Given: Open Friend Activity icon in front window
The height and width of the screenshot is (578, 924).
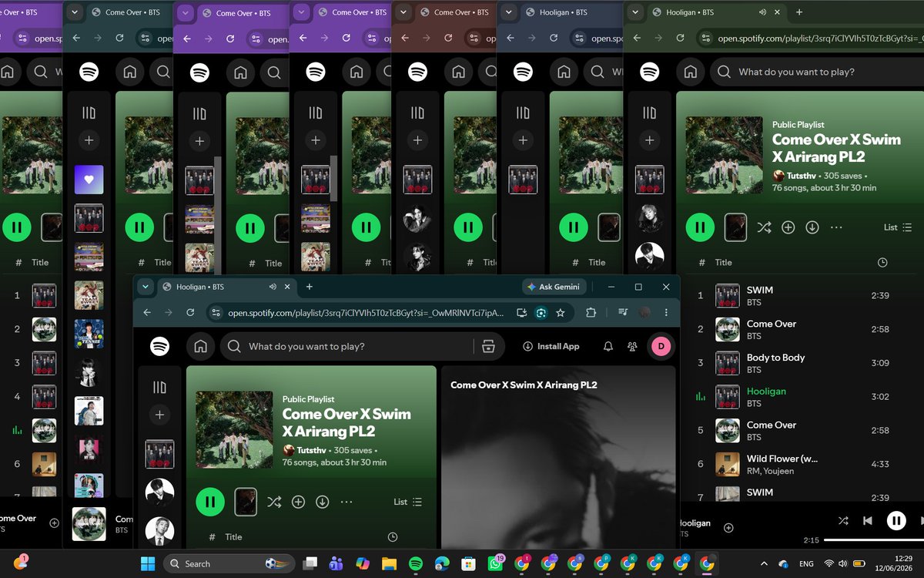Looking at the screenshot, I should pyautogui.click(x=632, y=347).
